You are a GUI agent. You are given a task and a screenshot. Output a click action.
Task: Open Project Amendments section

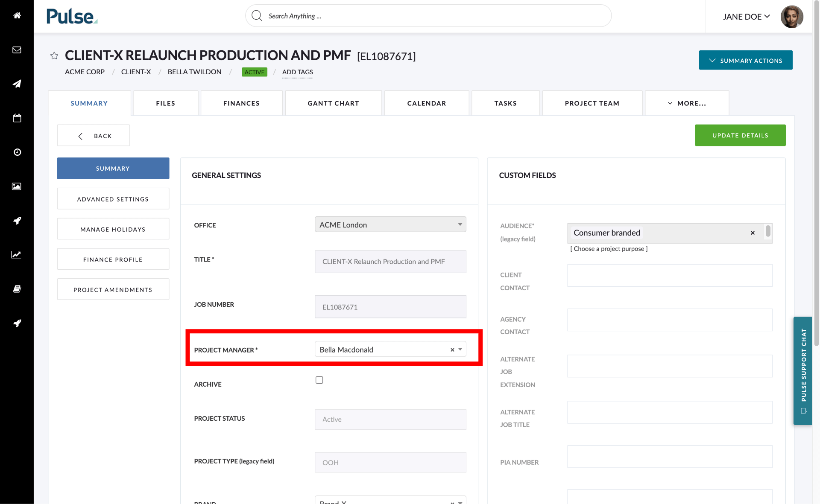[x=113, y=290]
